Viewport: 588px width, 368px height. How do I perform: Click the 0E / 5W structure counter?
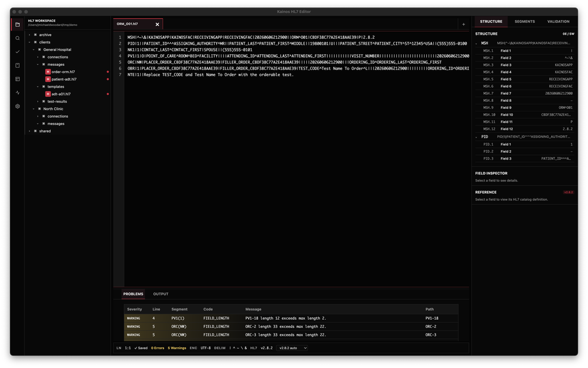click(568, 34)
